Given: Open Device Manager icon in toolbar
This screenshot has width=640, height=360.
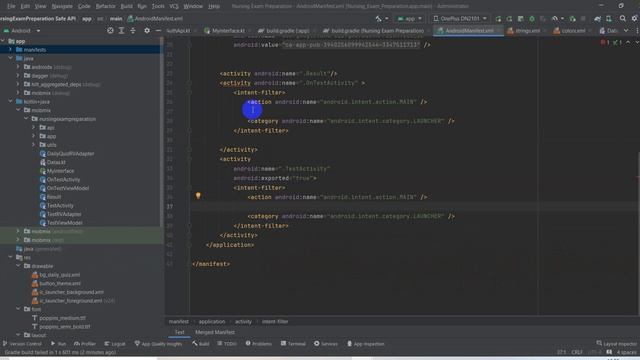Looking at the screenshot, I should [x=609, y=19].
